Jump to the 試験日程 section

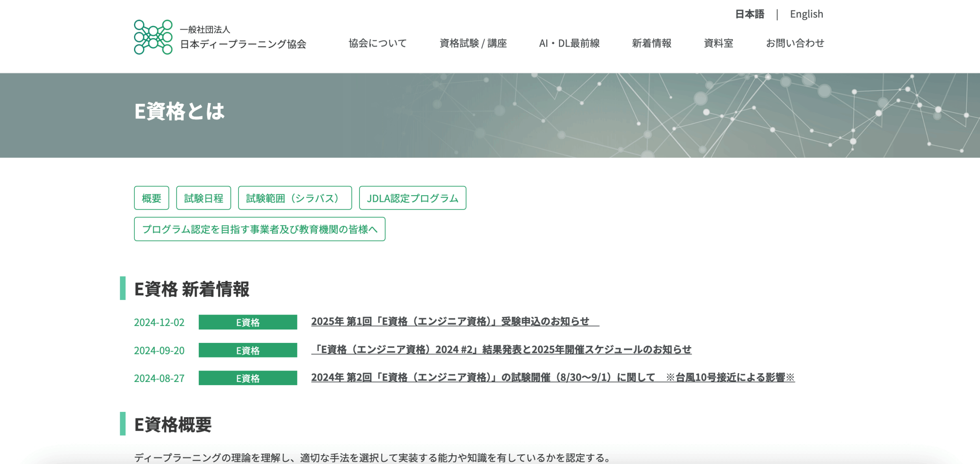pos(204,198)
